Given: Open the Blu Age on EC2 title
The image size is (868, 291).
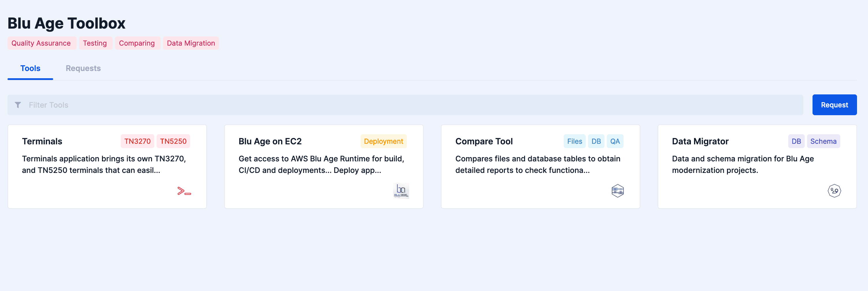Looking at the screenshot, I should click(270, 141).
